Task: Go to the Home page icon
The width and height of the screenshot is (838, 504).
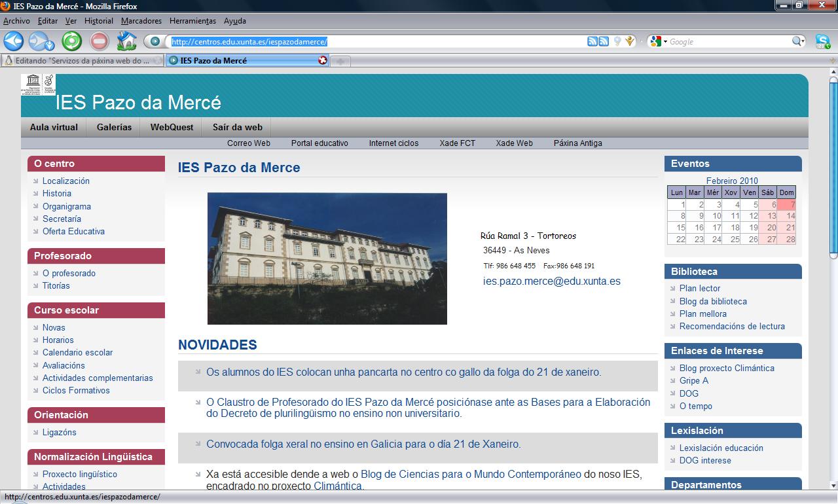Action: pos(126,41)
